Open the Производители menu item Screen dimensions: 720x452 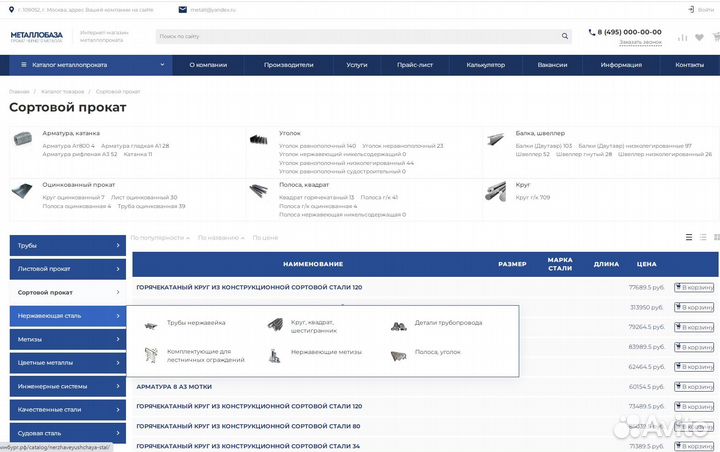tap(288, 65)
